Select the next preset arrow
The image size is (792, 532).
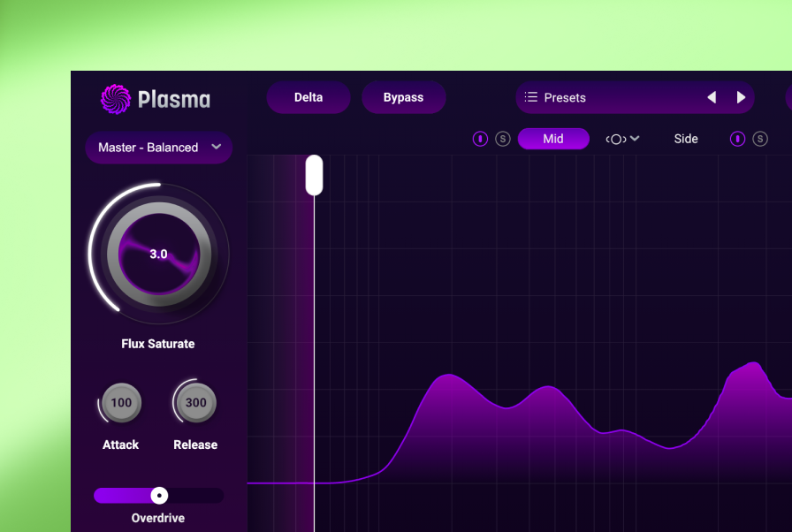tap(741, 97)
